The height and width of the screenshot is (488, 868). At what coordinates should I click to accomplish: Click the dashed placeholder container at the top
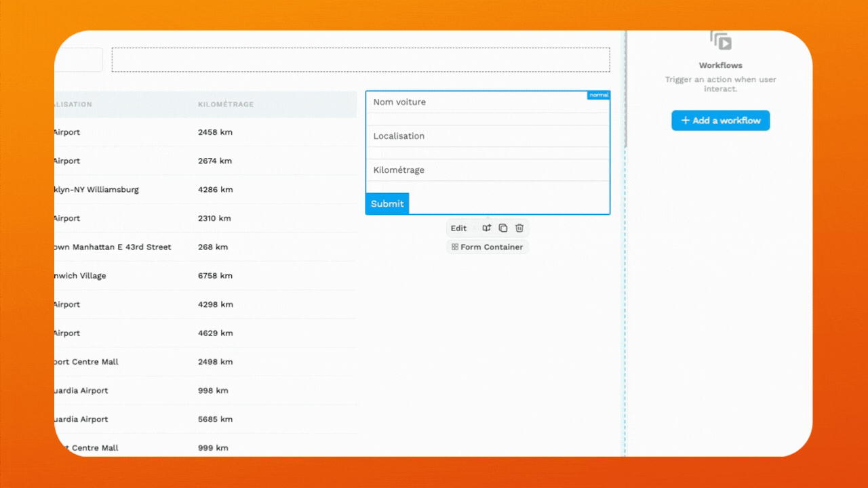click(360, 60)
